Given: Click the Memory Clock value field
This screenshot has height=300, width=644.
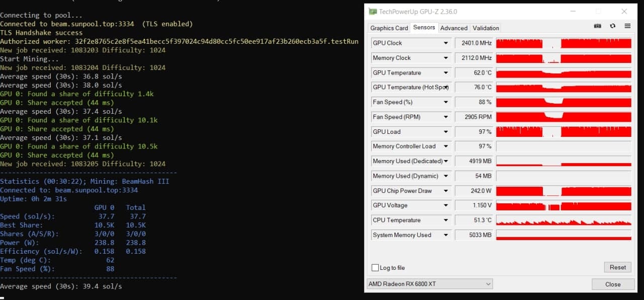Looking at the screenshot, I should [473, 58].
